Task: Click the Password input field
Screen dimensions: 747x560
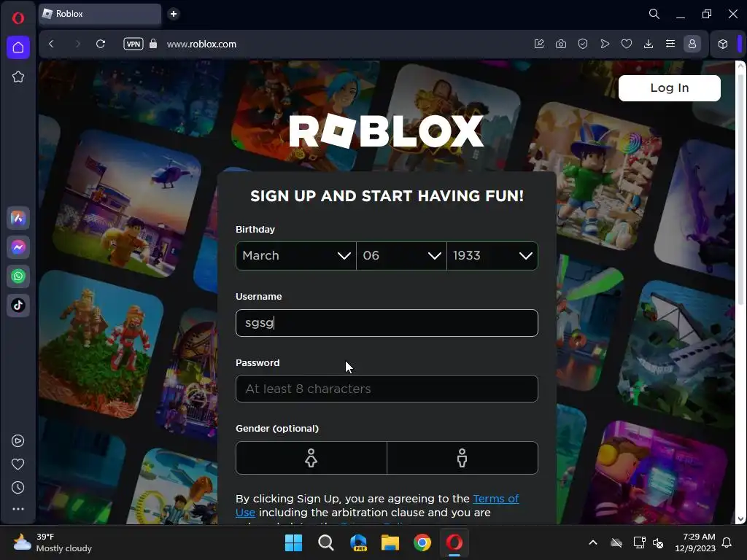Action: (387, 389)
